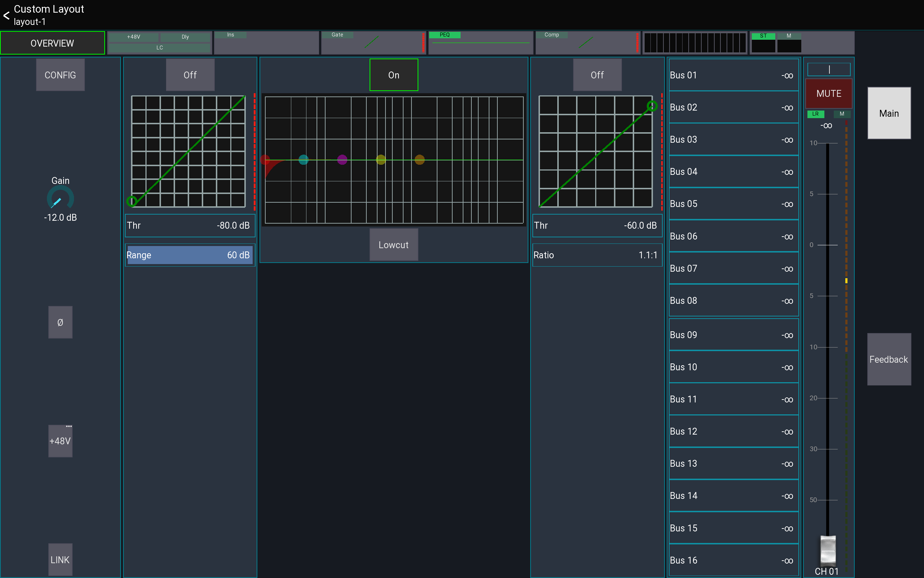Open the meter bridge thumbnail in top strip

(694, 43)
